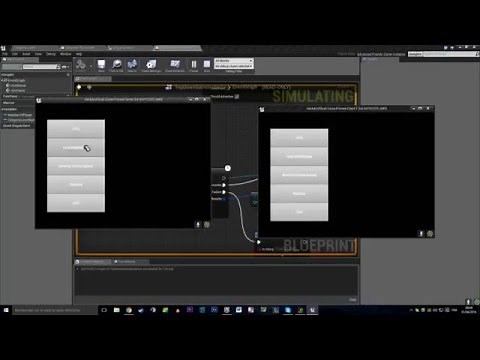Select the Event Graph tab

tap(93, 79)
